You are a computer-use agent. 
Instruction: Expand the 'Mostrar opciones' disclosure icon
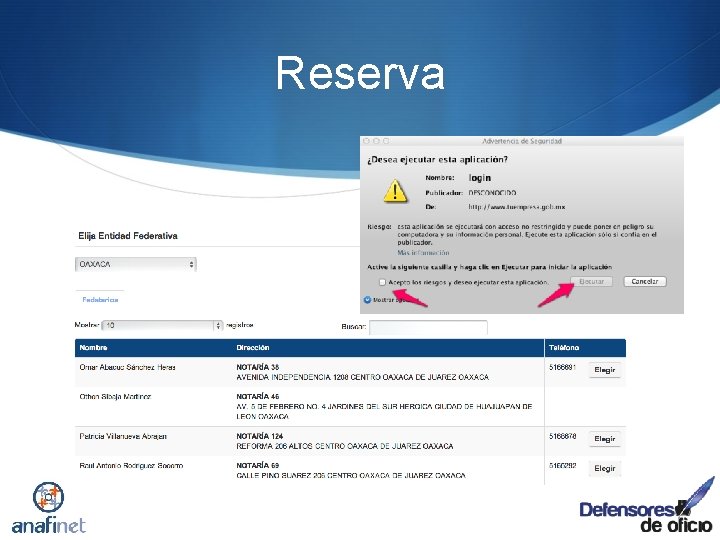tap(367, 300)
